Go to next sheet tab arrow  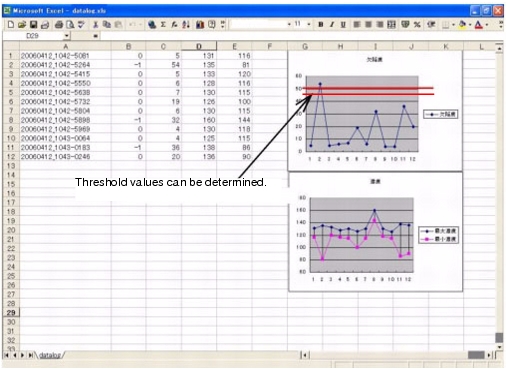[22, 355]
